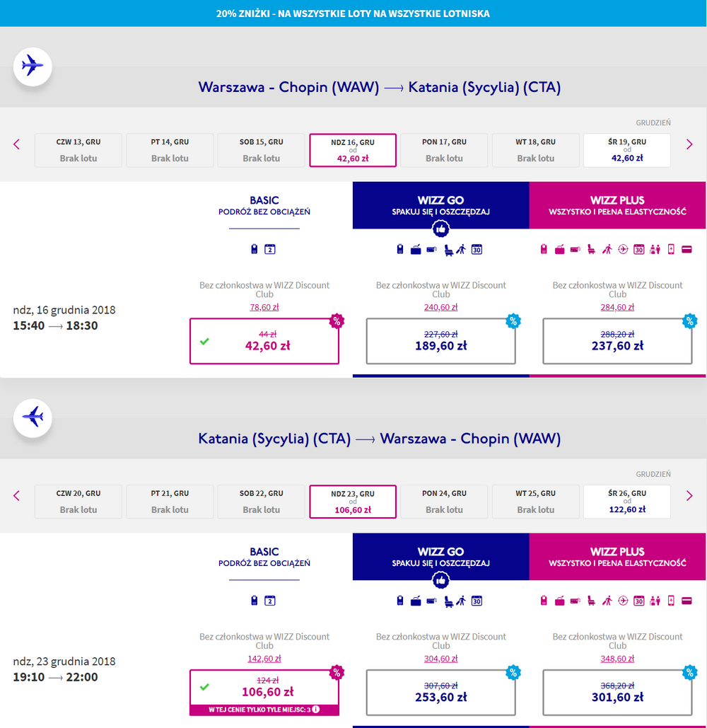Image resolution: width=707 pixels, height=728 pixels.
Task: Open the 284,60 zł non-member price link
Action: 617,307
